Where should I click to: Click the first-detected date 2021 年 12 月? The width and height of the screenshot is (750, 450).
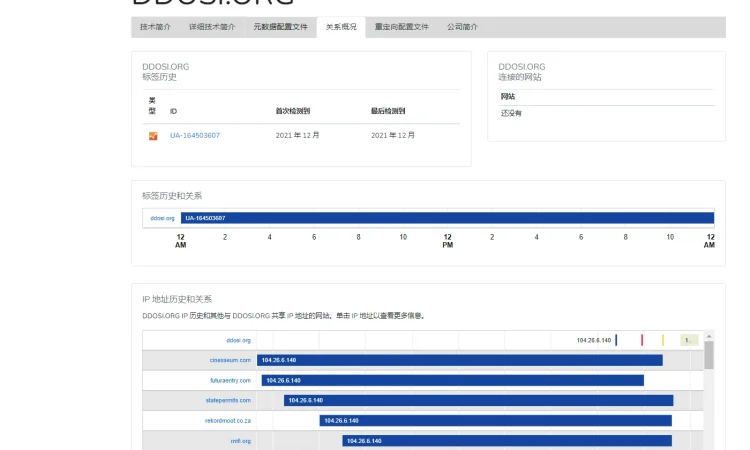(297, 135)
